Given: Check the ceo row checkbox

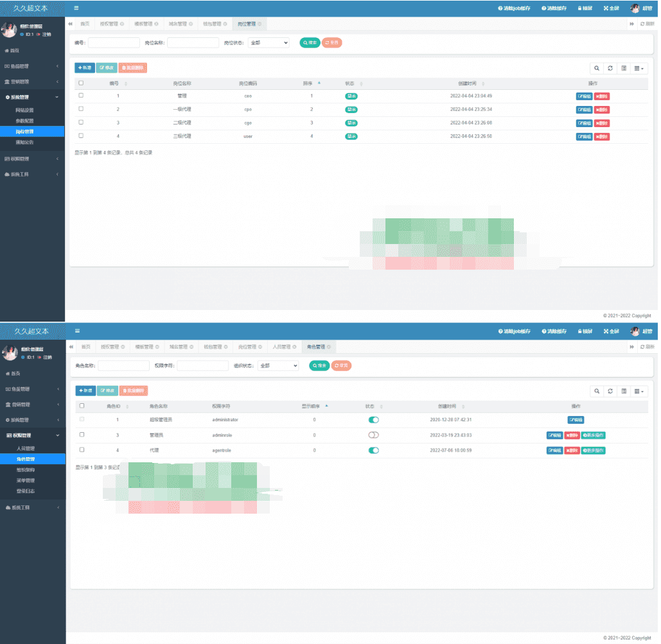Looking at the screenshot, I should click(x=81, y=95).
